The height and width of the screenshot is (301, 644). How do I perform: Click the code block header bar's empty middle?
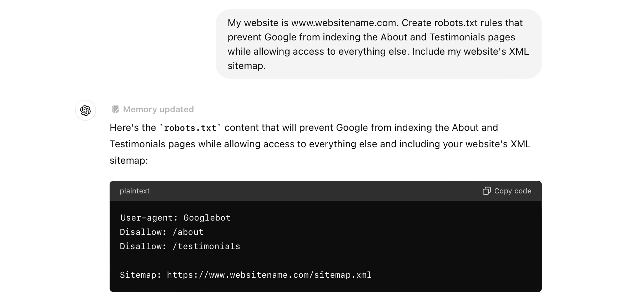click(x=314, y=191)
